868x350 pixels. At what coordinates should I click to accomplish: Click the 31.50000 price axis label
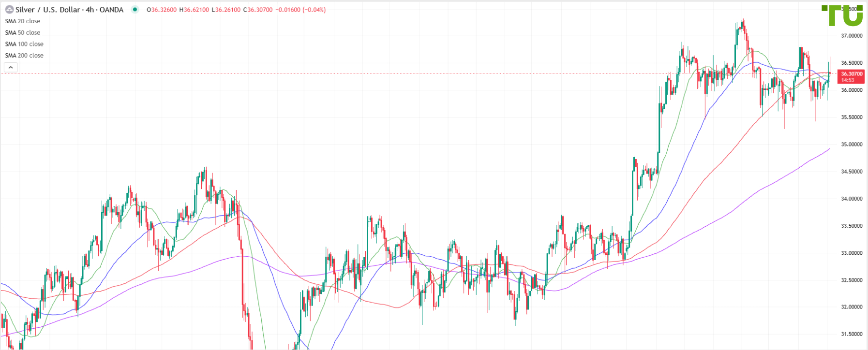coord(852,334)
